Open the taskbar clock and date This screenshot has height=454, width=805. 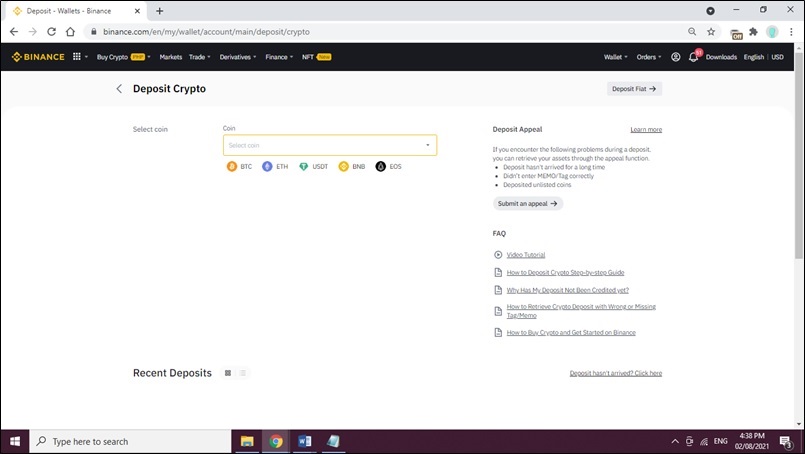[x=752, y=441]
